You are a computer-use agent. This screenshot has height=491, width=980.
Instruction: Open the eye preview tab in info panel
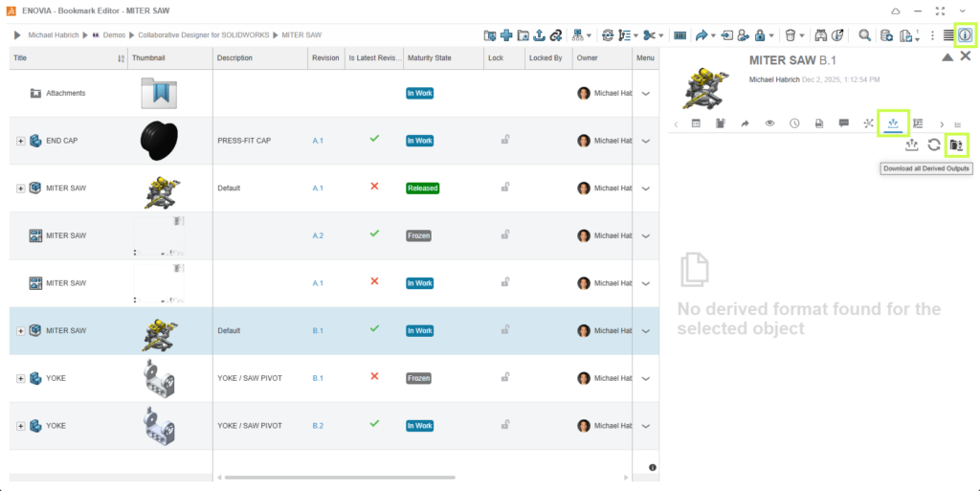click(x=770, y=123)
